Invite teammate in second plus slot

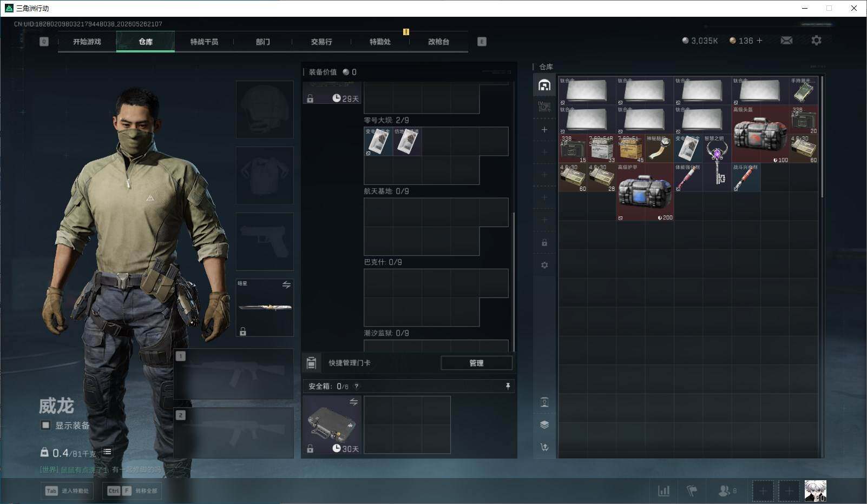[789, 491]
